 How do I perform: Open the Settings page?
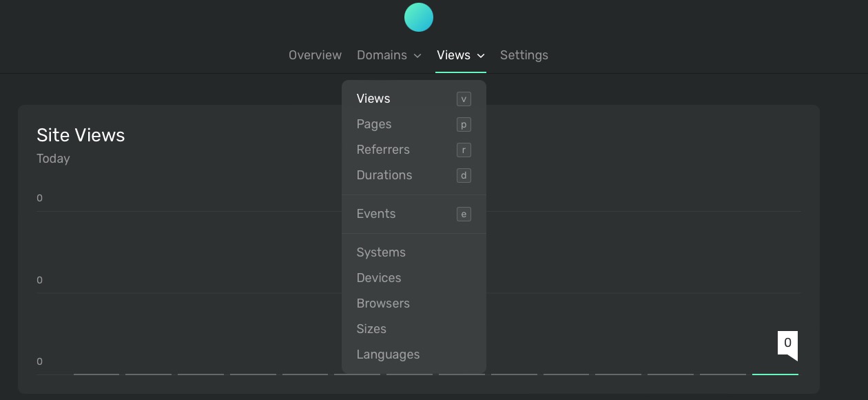click(524, 55)
